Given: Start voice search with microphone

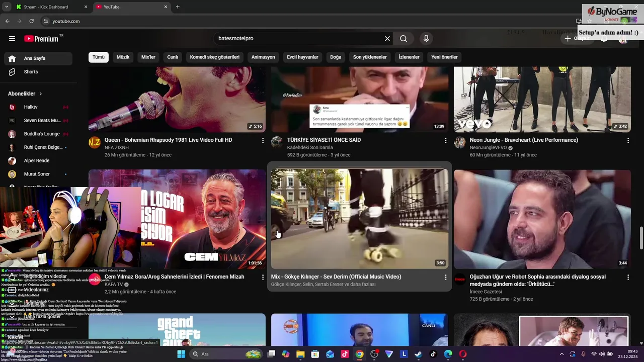Looking at the screenshot, I should click(x=426, y=39).
